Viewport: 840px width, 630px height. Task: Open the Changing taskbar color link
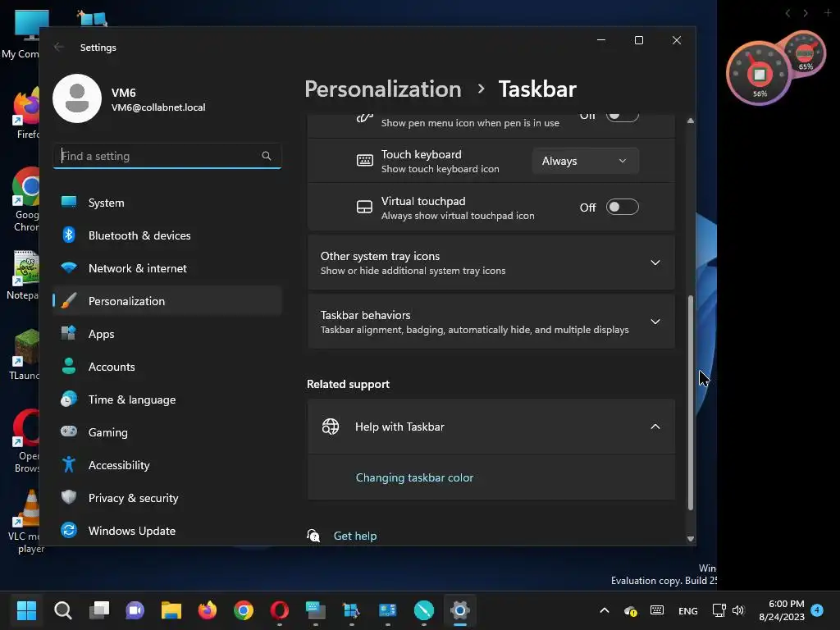coord(414,477)
